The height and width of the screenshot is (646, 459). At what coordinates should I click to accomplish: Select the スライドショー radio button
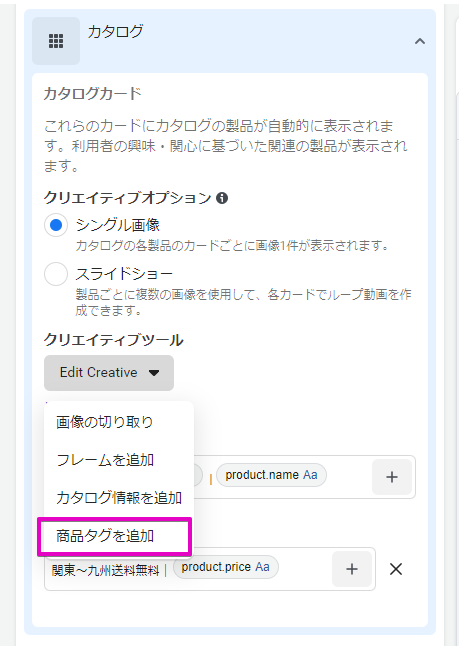click(56, 274)
